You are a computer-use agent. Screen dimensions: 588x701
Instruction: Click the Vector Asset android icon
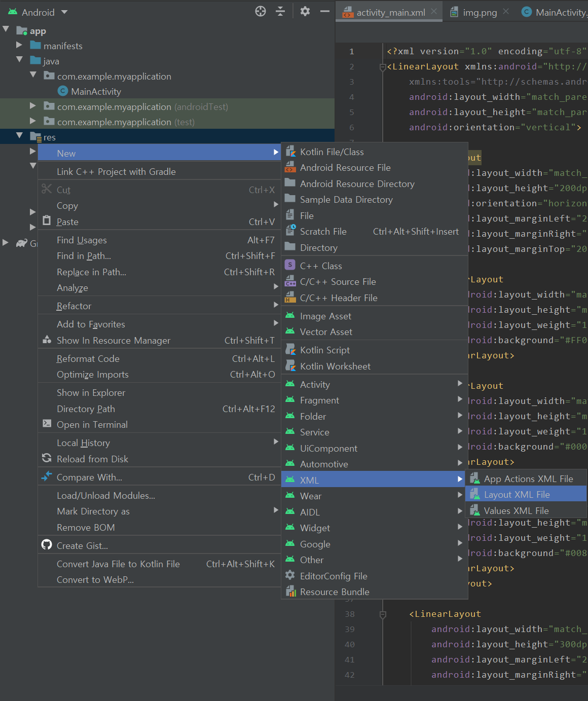tap(290, 331)
